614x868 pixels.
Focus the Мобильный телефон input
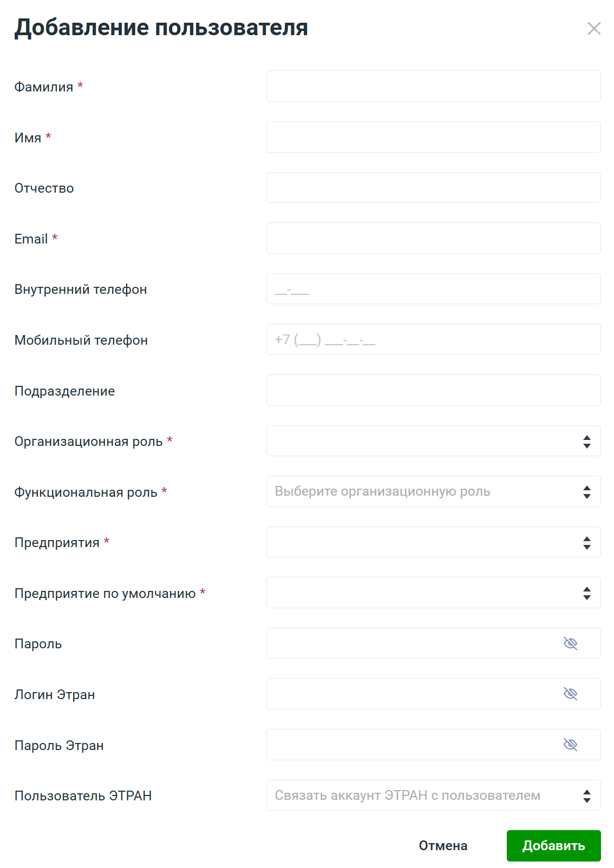(433, 339)
